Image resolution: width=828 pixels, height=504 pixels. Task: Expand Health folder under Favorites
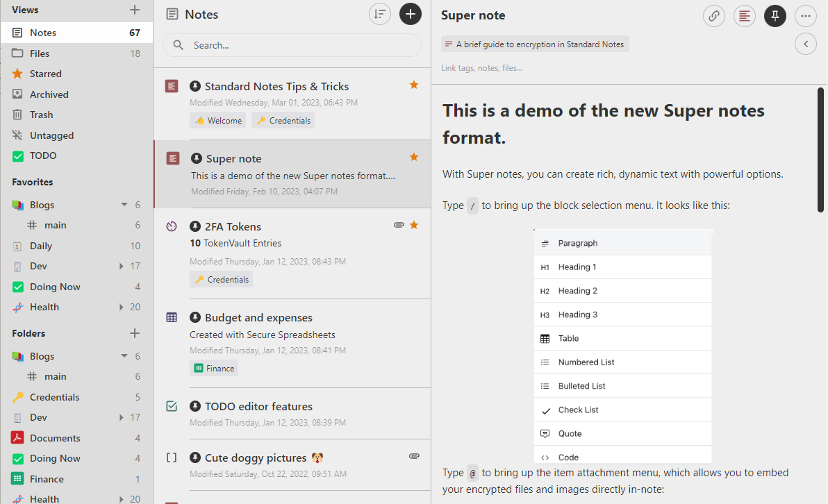tap(122, 307)
